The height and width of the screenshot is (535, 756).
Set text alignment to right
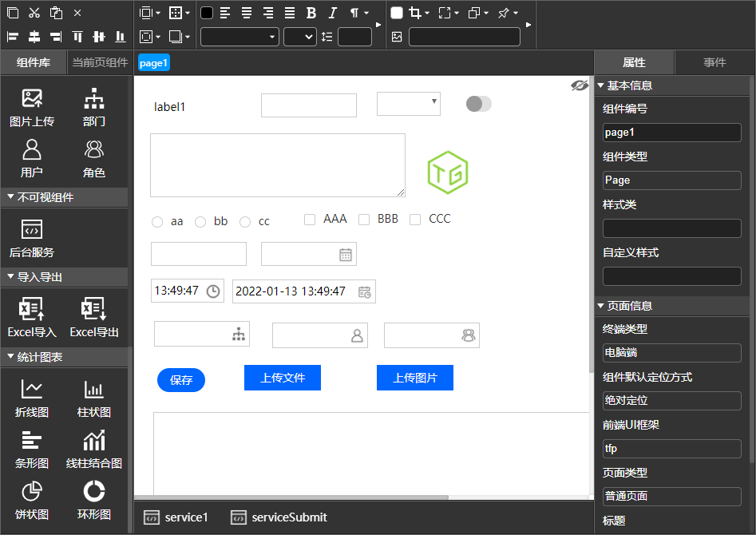coord(268,13)
